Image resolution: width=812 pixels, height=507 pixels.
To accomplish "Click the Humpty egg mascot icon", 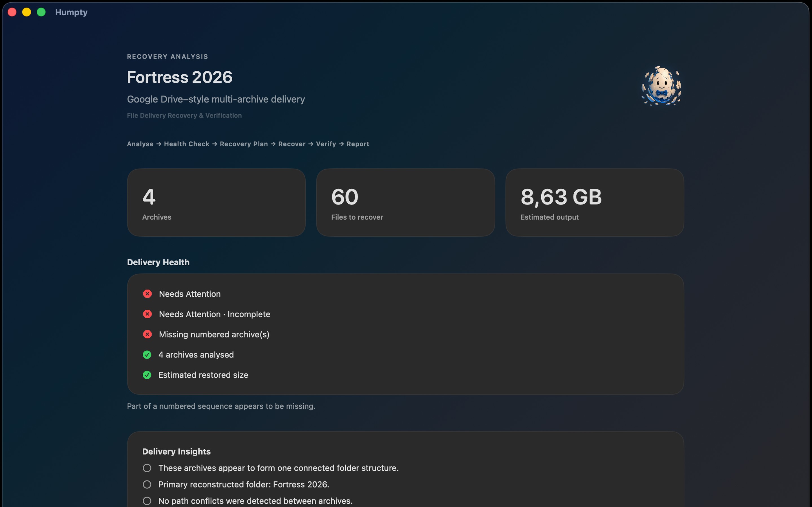I will click(x=661, y=86).
